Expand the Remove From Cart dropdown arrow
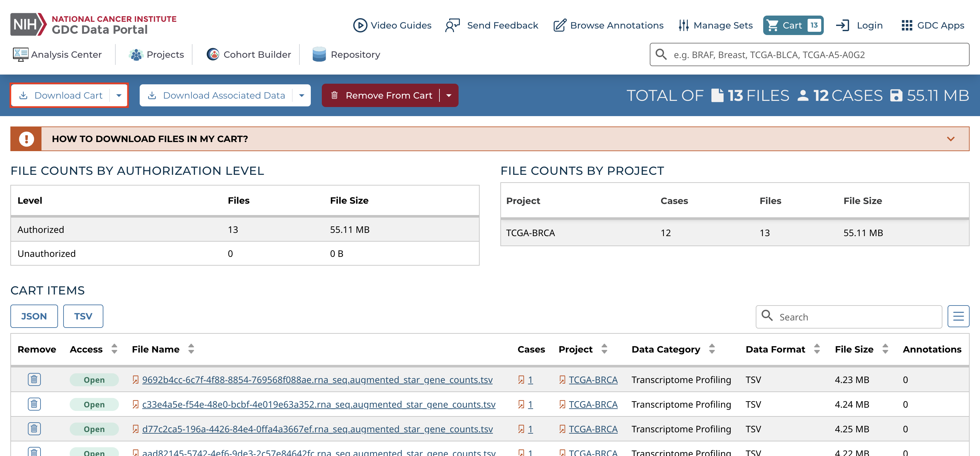Image resolution: width=980 pixels, height=456 pixels. coord(449,96)
